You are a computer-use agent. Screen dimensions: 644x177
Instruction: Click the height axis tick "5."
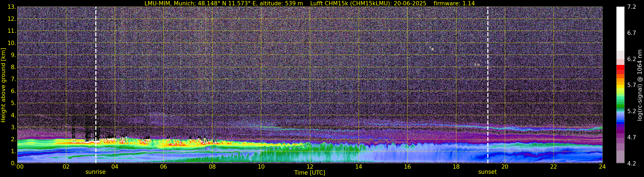click(13, 103)
